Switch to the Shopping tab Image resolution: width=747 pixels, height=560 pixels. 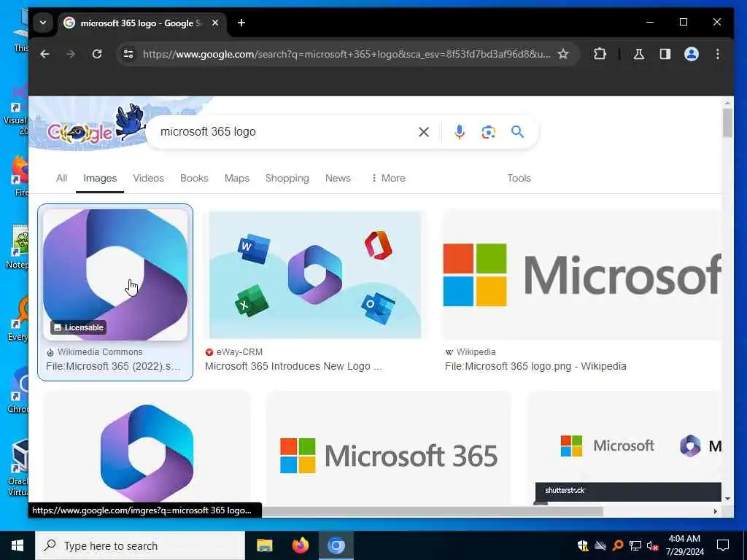[287, 178]
